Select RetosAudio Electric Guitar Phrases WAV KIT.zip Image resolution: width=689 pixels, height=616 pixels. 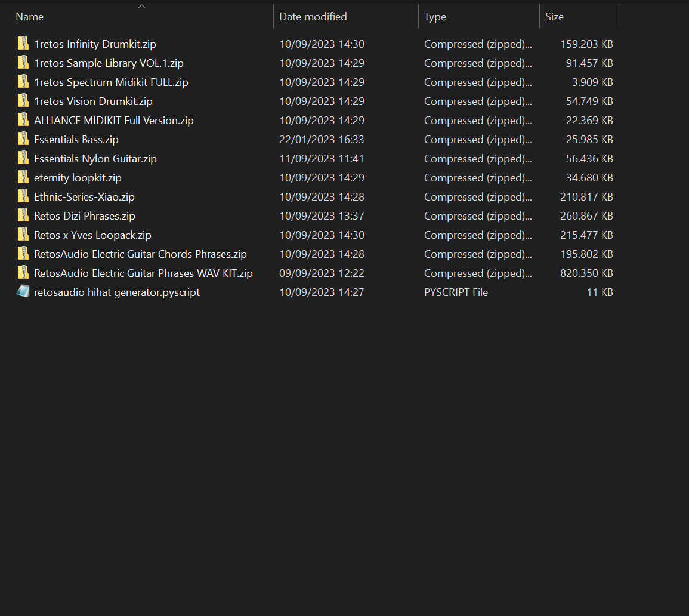pyautogui.click(x=143, y=273)
